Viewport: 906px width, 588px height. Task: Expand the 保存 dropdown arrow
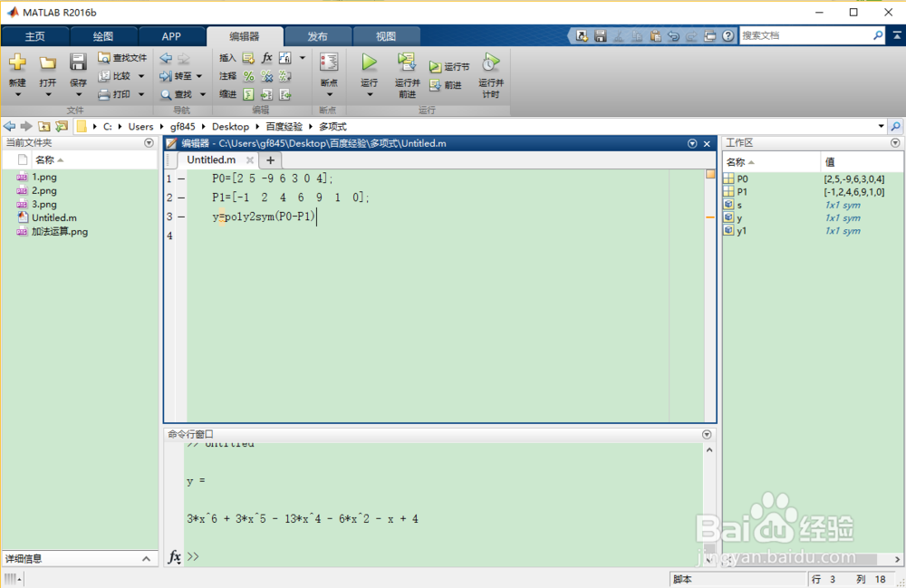78,95
